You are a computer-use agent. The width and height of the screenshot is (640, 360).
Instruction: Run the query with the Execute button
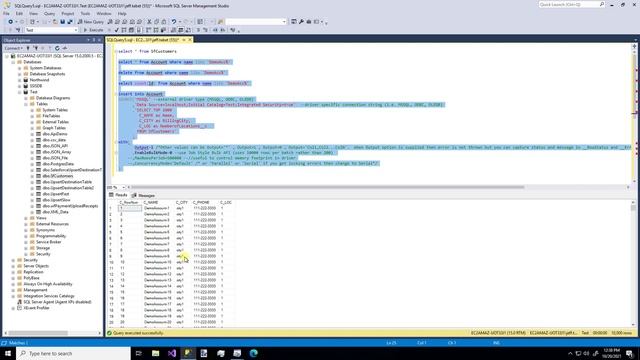pos(93,30)
